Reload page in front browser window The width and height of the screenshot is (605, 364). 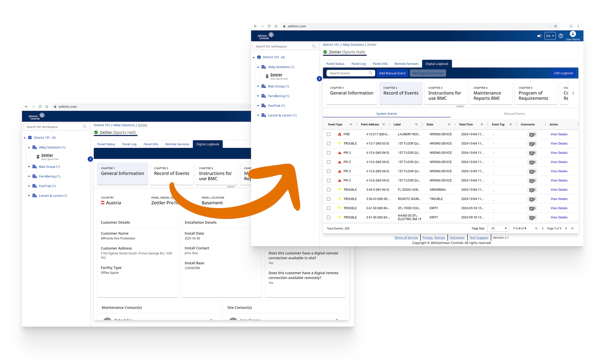[x=269, y=26]
